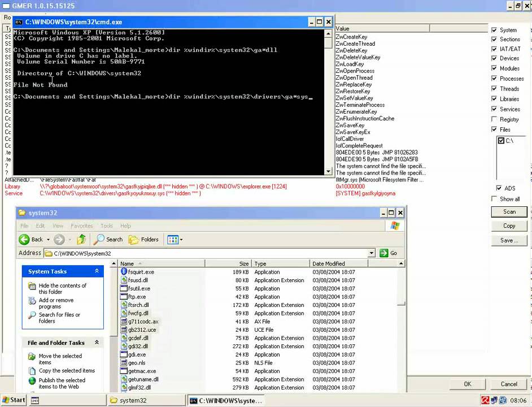Click the Forward arrow icon in Explorer toolbar
This screenshot has height=407, width=532.
click(59, 240)
